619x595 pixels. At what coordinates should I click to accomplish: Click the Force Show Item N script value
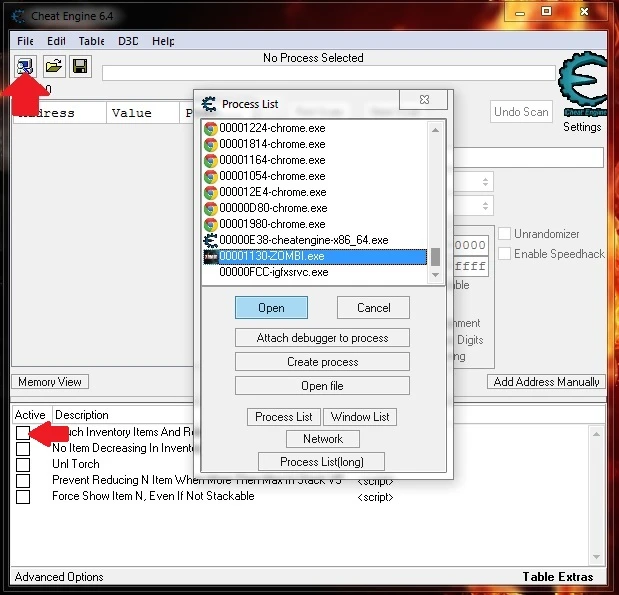tap(375, 497)
